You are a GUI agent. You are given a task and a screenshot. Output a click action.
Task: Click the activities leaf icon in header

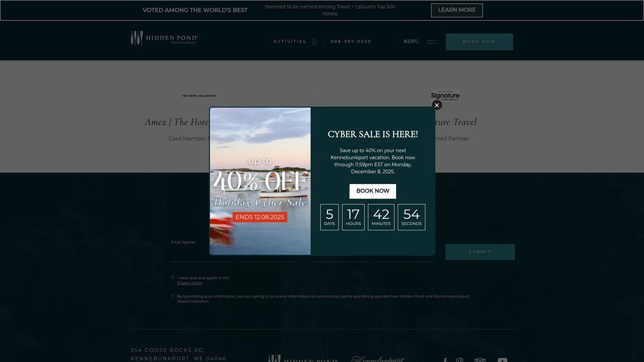tap(314, 42)
